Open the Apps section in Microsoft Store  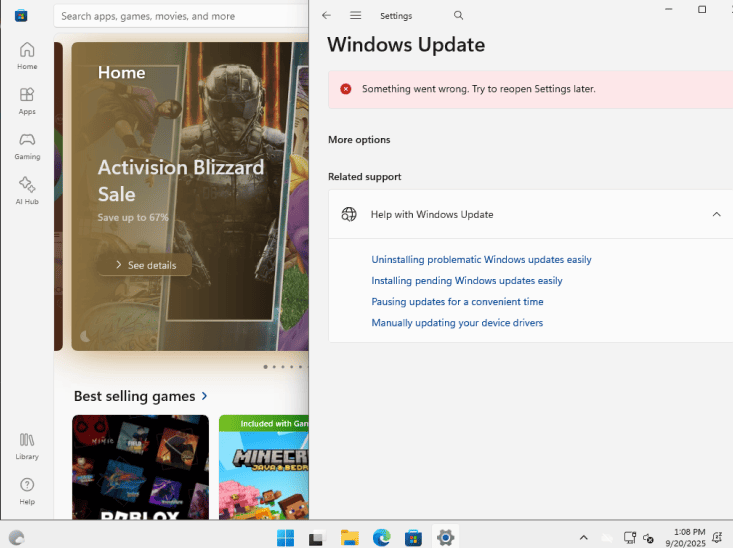click(27, 101)
